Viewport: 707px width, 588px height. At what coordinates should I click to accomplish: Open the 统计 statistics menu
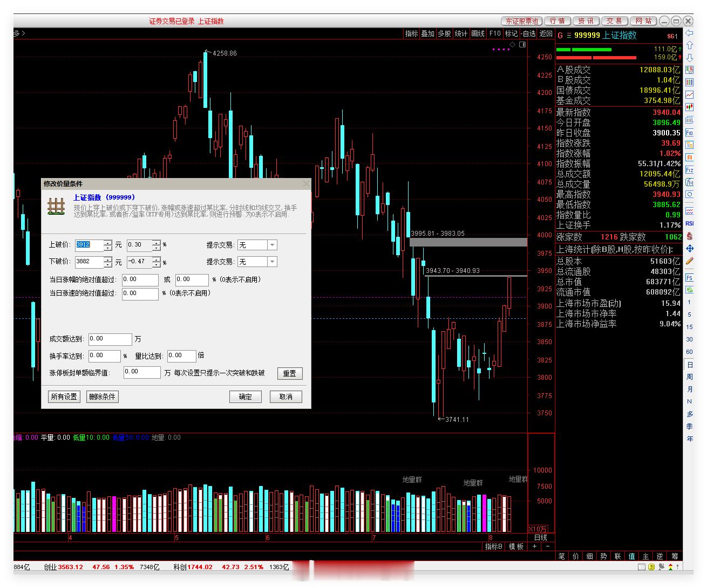461,33
